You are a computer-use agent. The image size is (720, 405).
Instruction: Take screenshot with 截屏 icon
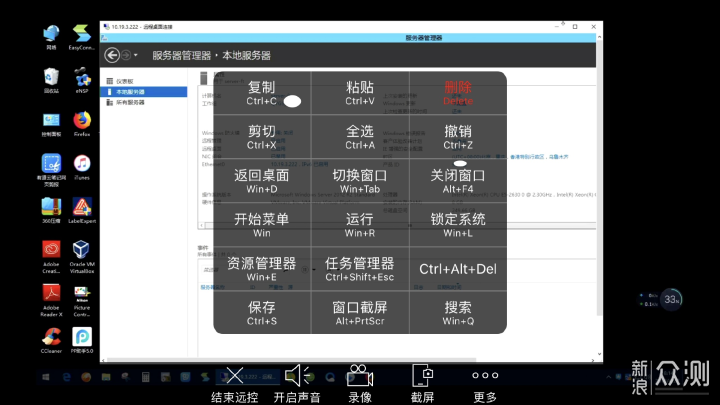point(422,384)
